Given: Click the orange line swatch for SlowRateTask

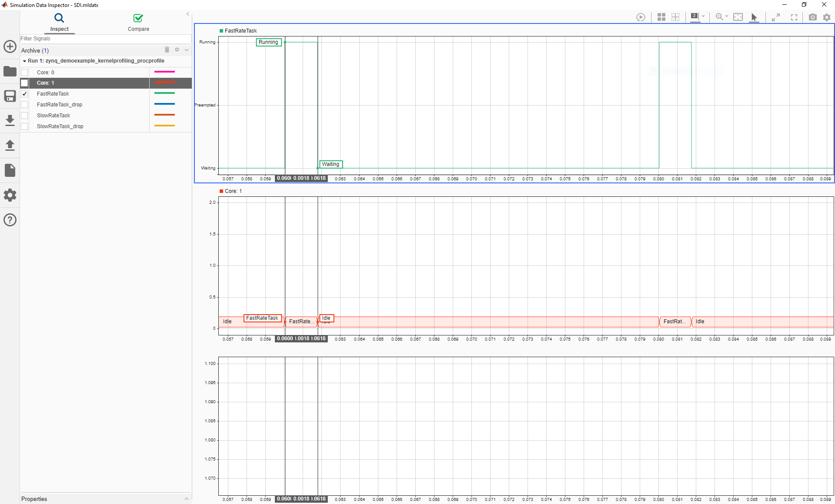Looking at the screenshot, I should (164, 115).
